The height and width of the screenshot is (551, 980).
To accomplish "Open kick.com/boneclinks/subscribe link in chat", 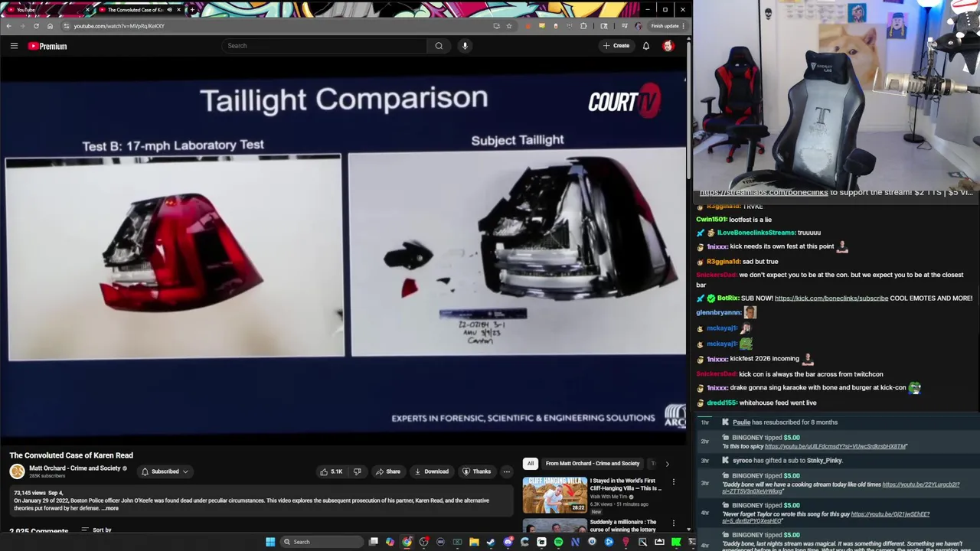I will [x=831, y=298].
